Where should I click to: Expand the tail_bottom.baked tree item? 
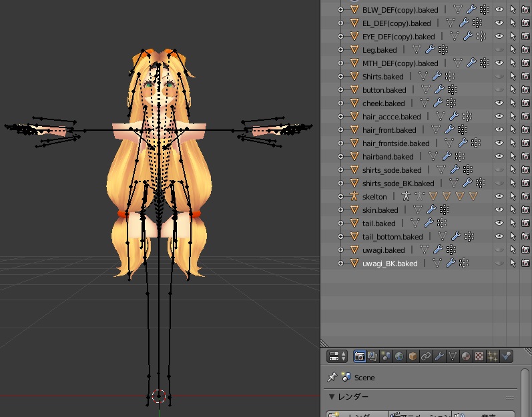coord(340,236)
